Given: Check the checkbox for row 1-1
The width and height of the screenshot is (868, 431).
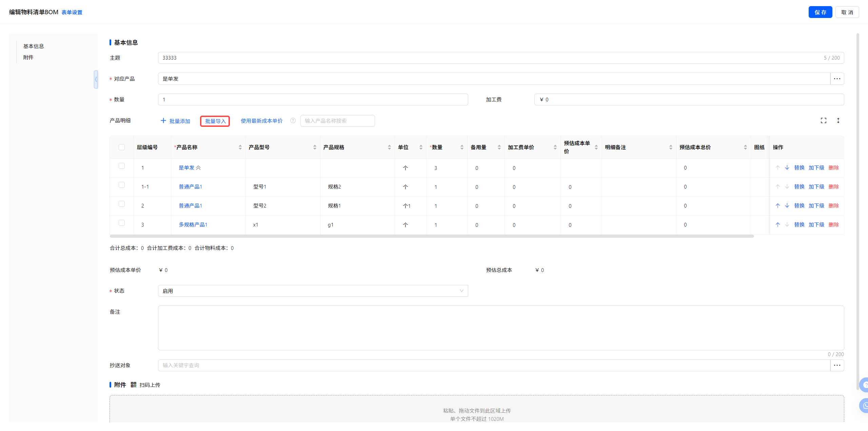Looking at the screenshot, I should pos(122,185).
